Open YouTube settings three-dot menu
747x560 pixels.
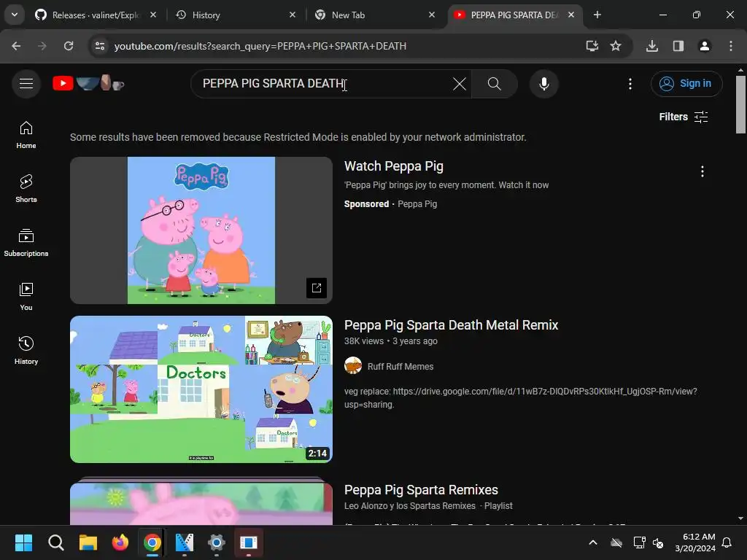coord(630,84)
